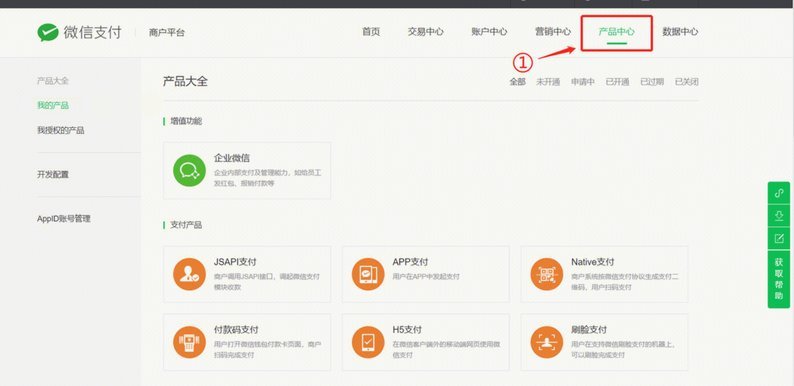Click the link icon in green side panel
794x386 pixels.
[779, 193]
